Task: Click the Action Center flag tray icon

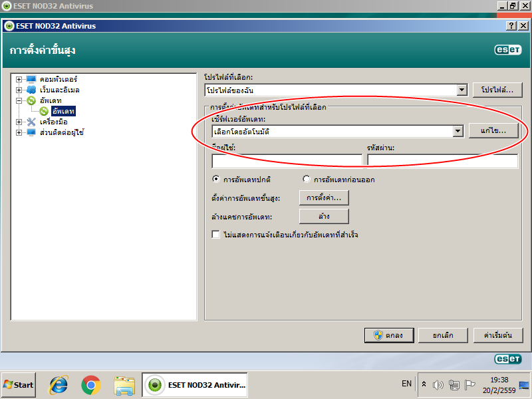Action: (x=469, y=385)
